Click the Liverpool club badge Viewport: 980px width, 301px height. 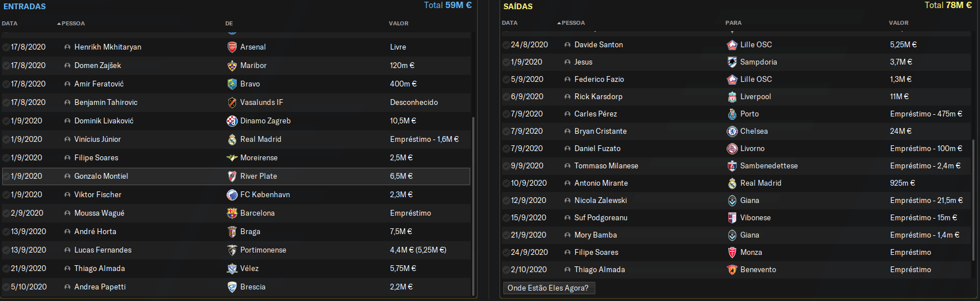click(732, 97)
